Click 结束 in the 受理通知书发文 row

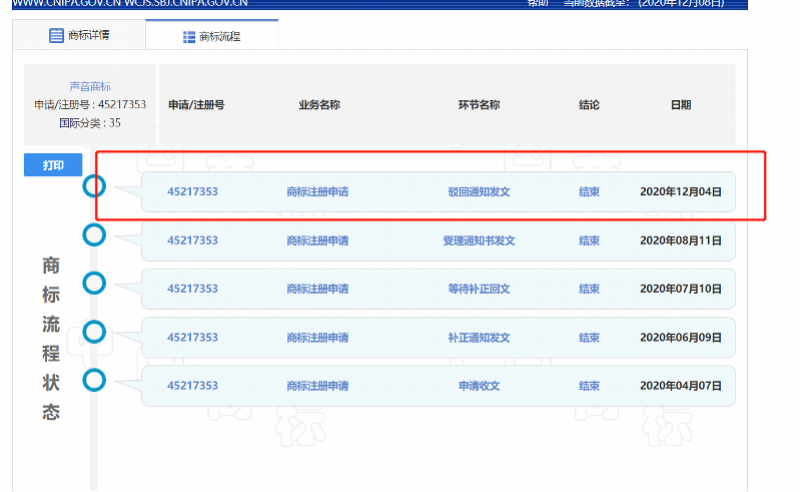pyautogui.click(x=589, y=240)
